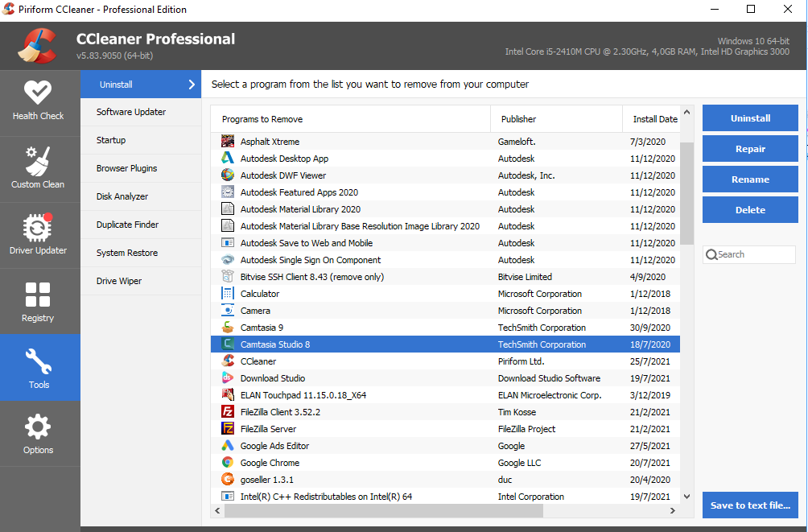Click the Download Studio icon

click(227, 378)
